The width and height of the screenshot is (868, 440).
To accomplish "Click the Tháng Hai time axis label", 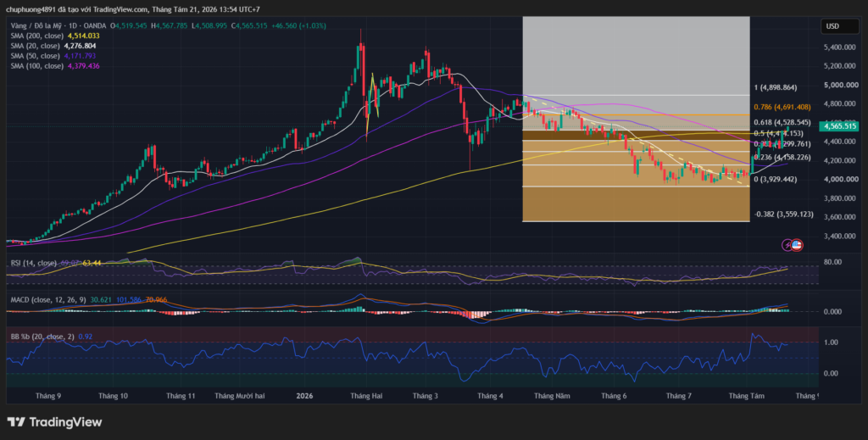I will pos(366,396).
